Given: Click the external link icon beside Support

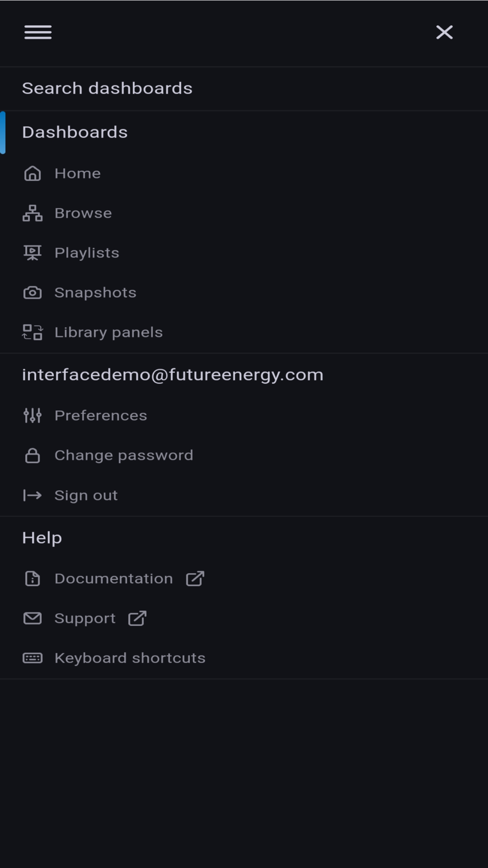Looking at the screenshot, I should [x=137, y=619].
